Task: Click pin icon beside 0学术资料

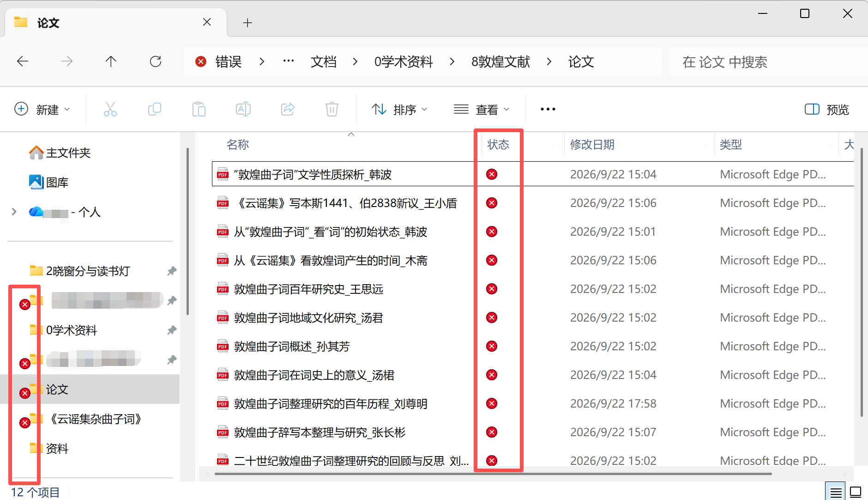Action: pos(172,330)
